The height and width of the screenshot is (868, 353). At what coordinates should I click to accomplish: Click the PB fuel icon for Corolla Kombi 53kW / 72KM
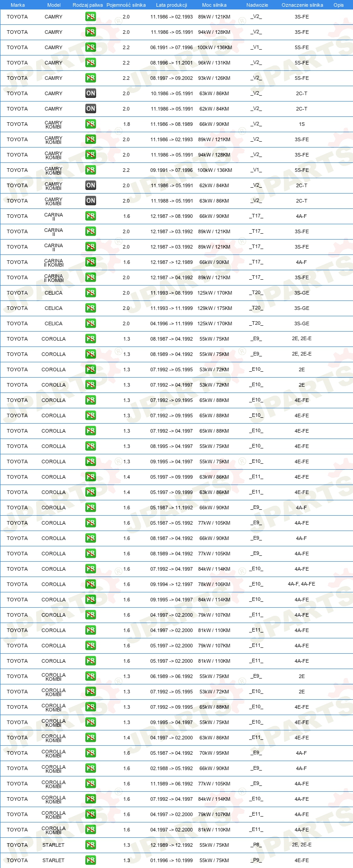[x=91, y=692]
